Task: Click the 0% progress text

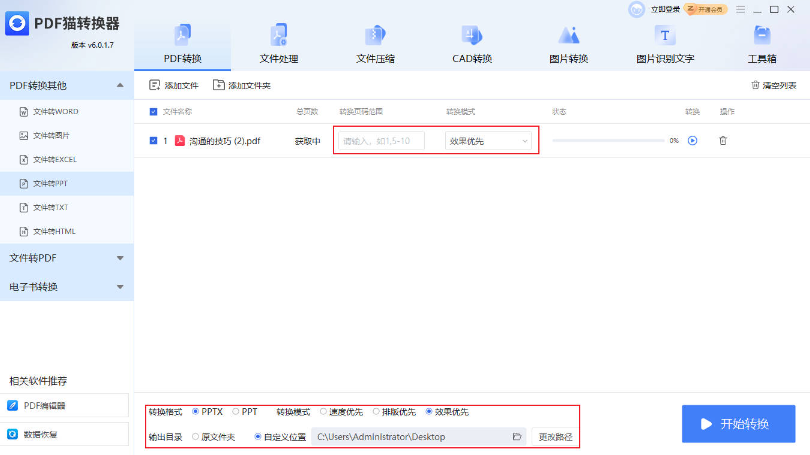Action: [x=674, y=140]
